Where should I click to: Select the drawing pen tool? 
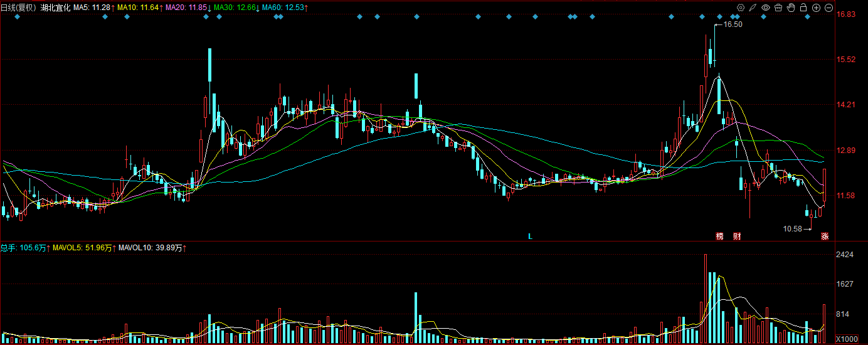click(x=753, y=8)
